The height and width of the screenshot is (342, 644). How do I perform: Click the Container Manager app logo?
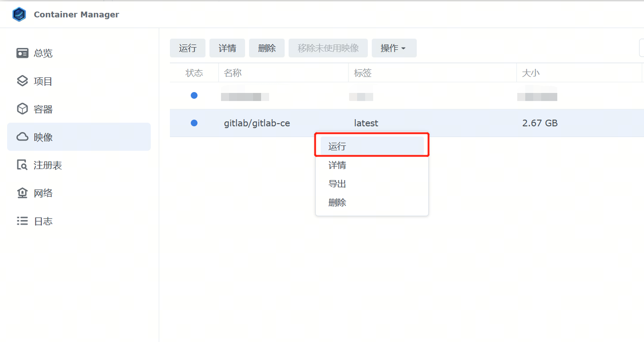(19, 14)
